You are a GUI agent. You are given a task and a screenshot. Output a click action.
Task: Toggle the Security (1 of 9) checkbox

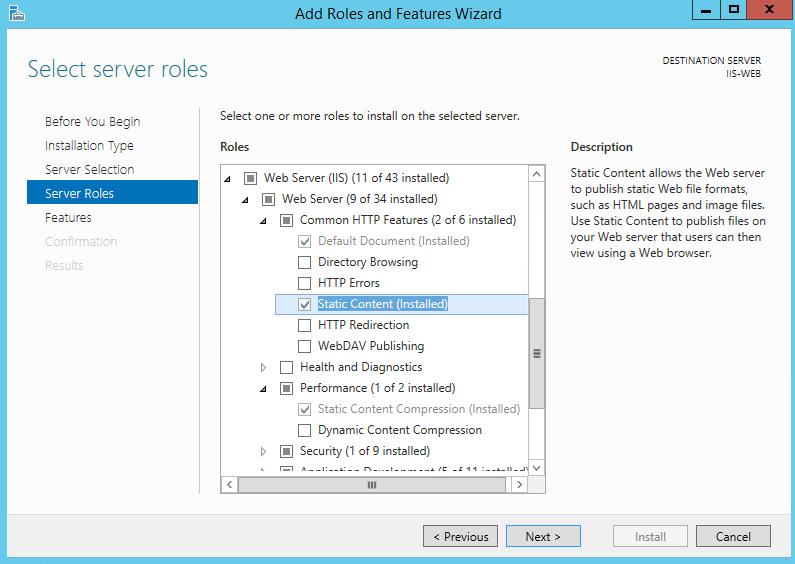tap(286, 451)
